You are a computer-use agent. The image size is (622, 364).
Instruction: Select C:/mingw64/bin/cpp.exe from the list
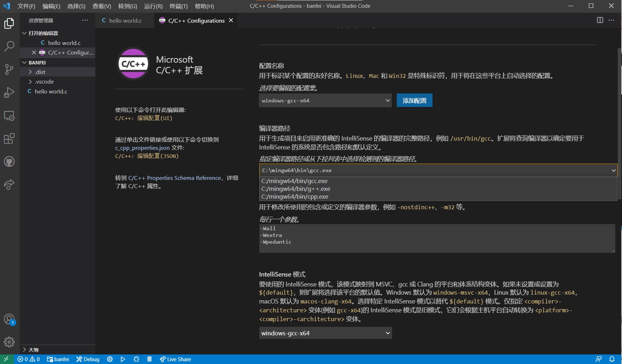click(438, 197)
